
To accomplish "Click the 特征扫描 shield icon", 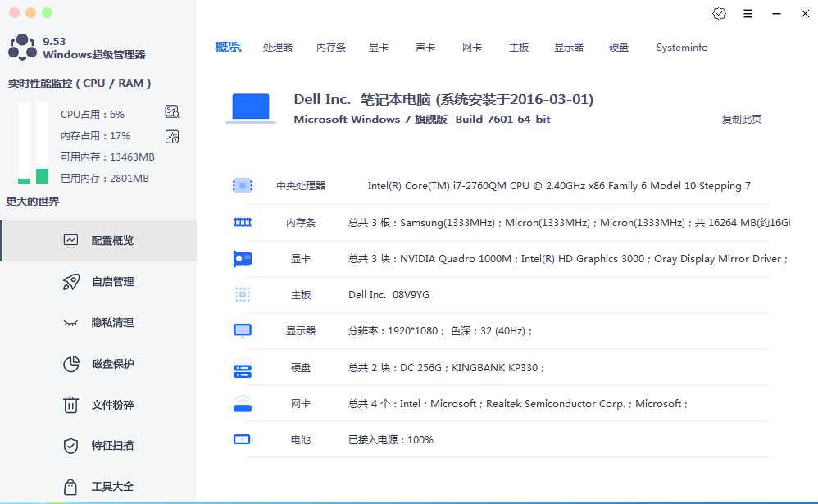I will coord(71,446).
